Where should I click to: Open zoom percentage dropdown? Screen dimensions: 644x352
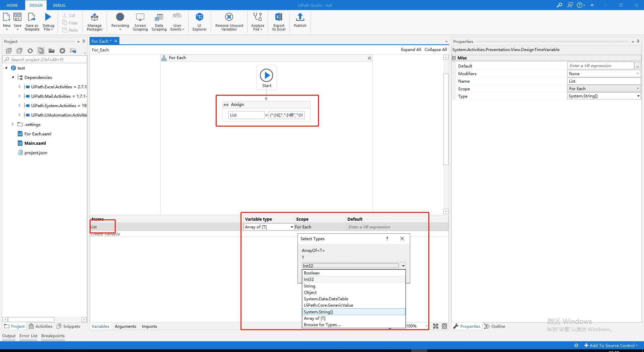pos(427,326)
